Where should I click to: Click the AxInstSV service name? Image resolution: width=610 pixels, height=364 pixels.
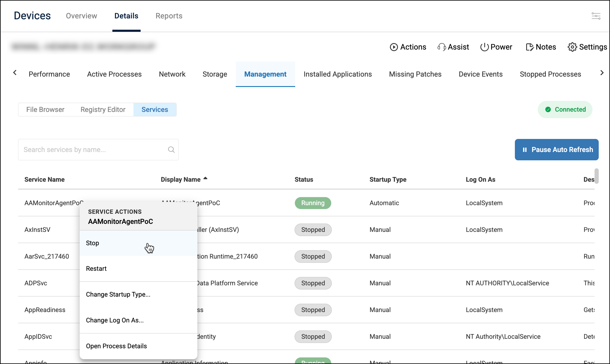click(37, 230)
